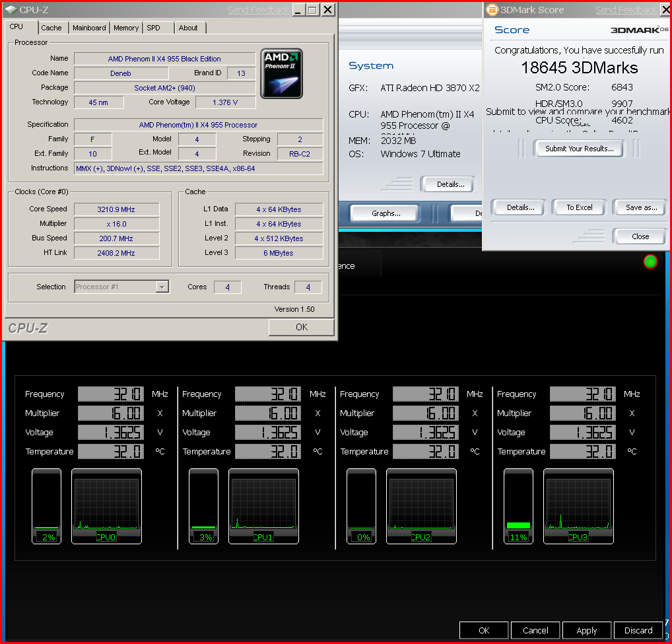
Task: Click the Version 1.50 label in CPU-Z
Action: (294, 309)
